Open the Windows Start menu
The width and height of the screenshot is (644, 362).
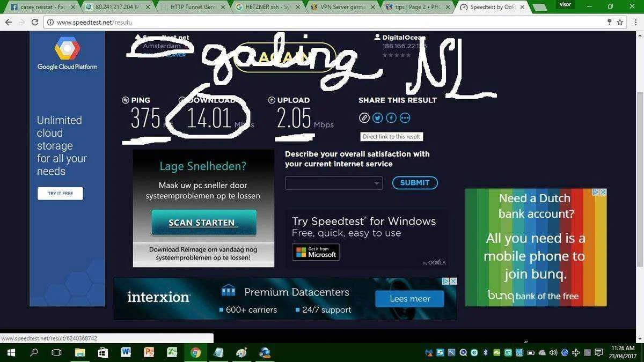11,352
